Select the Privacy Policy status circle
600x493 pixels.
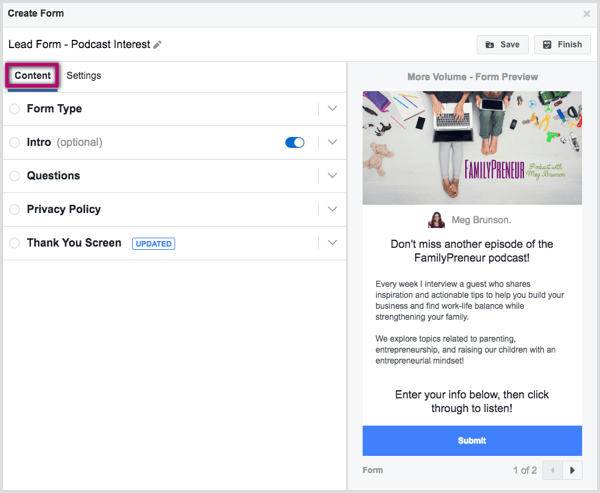pyautogui.click(x=15, y=209)
